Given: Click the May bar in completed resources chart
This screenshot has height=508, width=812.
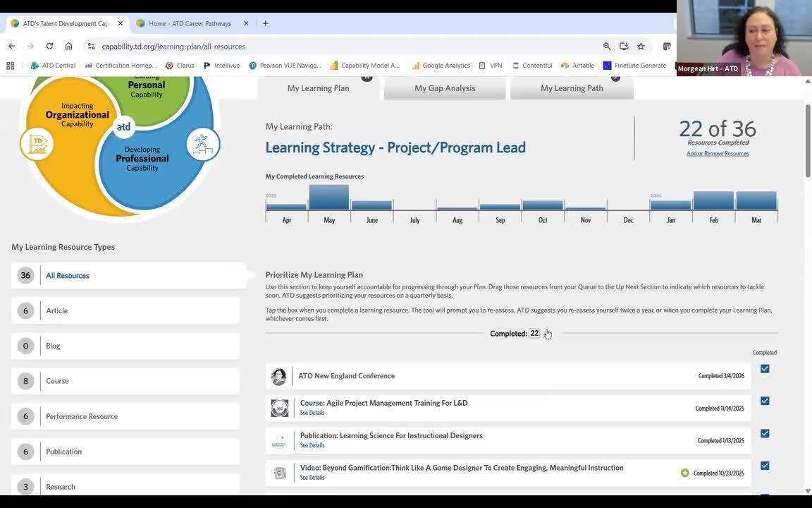Looking at the screenshot, I should tap(329, 198).
